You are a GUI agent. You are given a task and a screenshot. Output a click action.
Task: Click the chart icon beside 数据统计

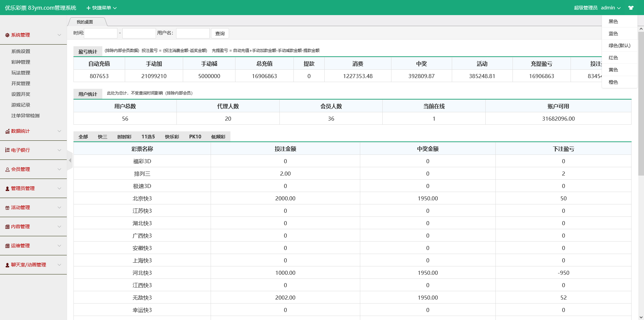[x=7, y=131]
